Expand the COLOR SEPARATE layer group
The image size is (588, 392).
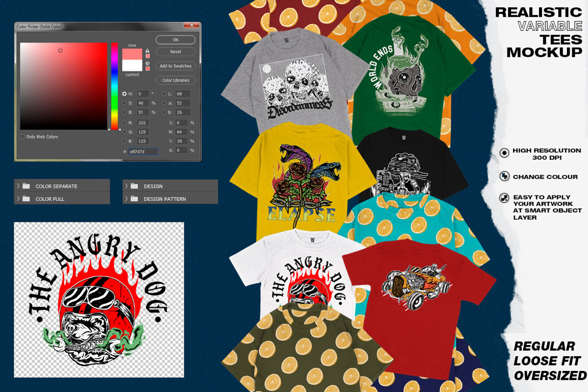tap(18, 186)
